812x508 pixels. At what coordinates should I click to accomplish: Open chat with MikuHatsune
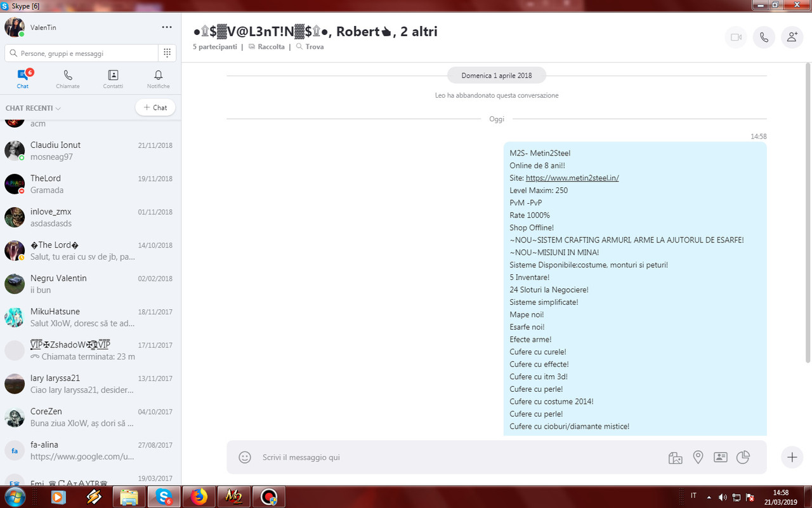point(91,317)
